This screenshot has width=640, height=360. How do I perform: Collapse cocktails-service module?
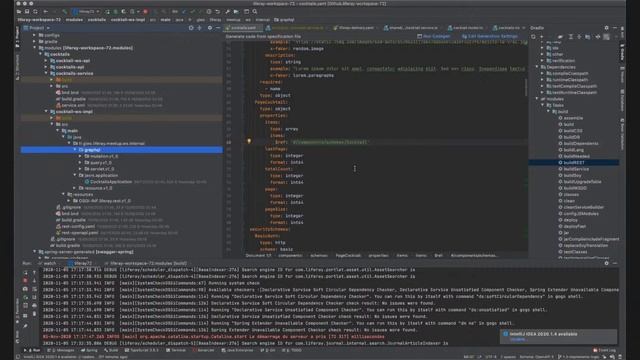(46, 73)
